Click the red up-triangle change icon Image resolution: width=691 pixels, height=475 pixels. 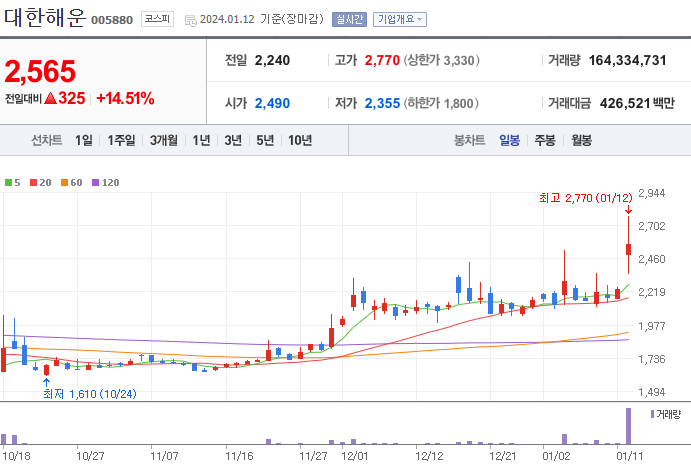pyautogui.click(x=51, y=98)
